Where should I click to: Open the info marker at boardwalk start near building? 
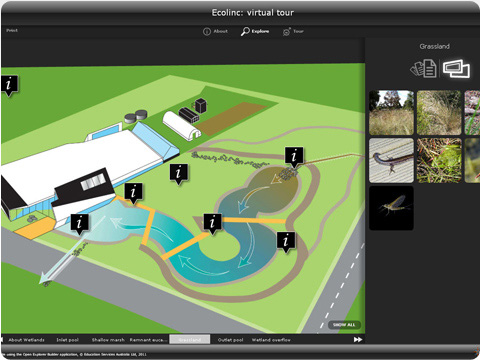[133, 193]
